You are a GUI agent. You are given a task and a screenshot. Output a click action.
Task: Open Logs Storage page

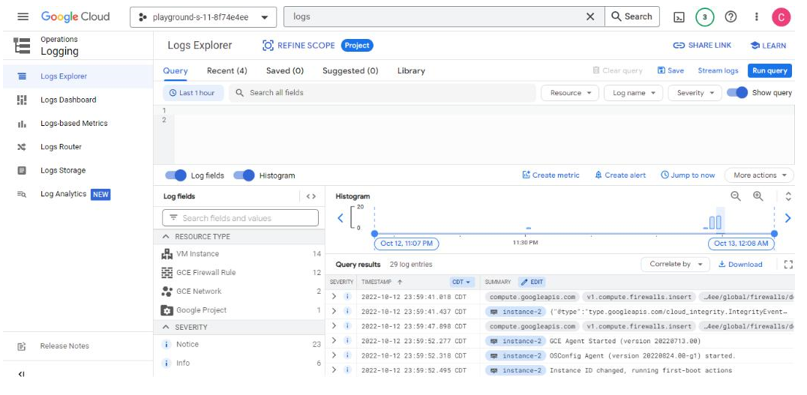[63, 170]
